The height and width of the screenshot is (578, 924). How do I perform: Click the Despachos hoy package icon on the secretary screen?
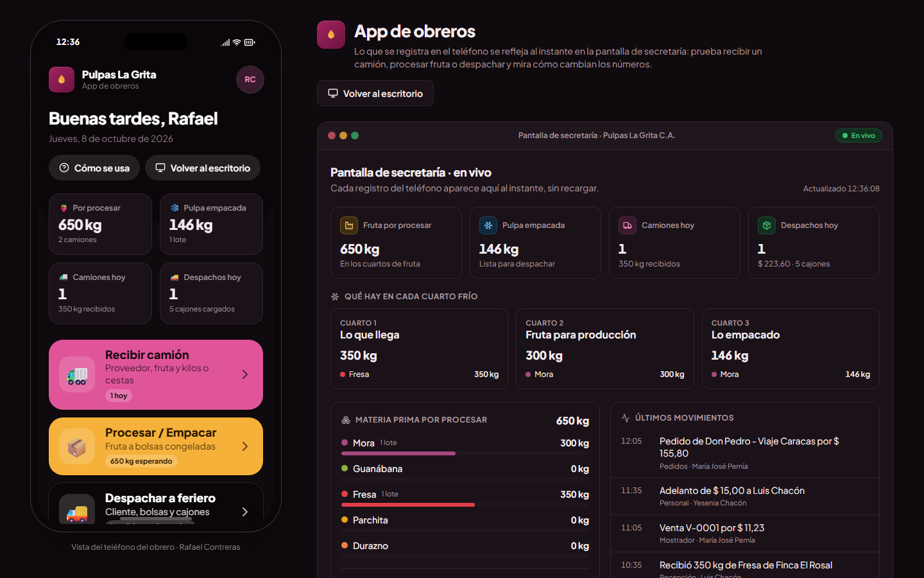pos(767,225)
